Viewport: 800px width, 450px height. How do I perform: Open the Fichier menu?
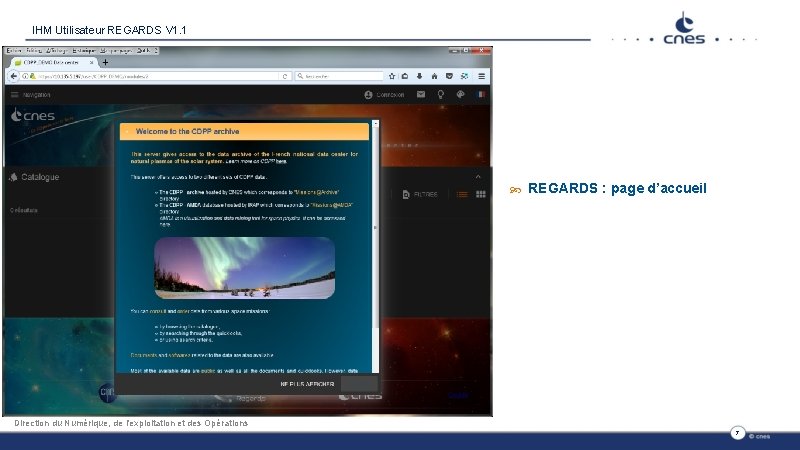click(14, 51)
